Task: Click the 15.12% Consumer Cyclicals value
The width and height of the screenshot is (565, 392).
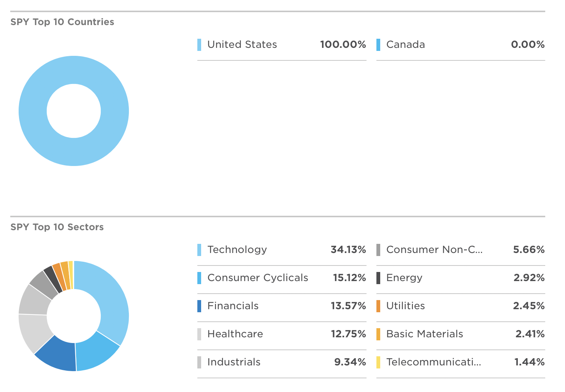Action: pyautogui.click(x=349, y=278)
